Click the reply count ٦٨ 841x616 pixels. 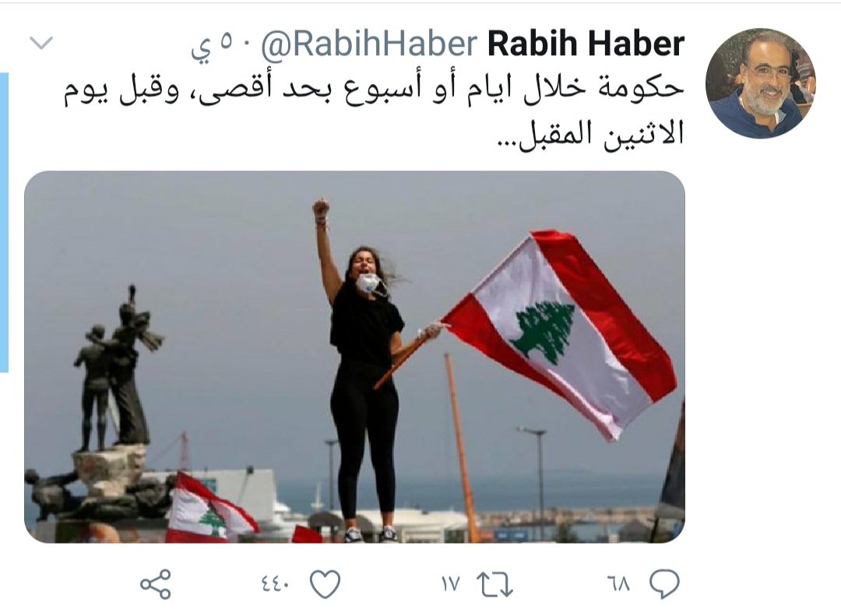point(618,583)
